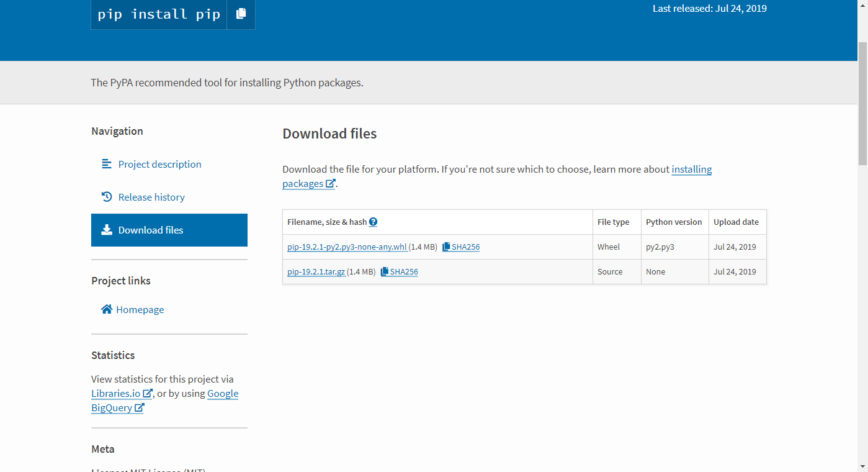Image resolution: width=868 pixels, height=472 pixels.
Task: Click the 'Filename, size & hash' header text
Action: pyautogui.click(x=327, y=222)
